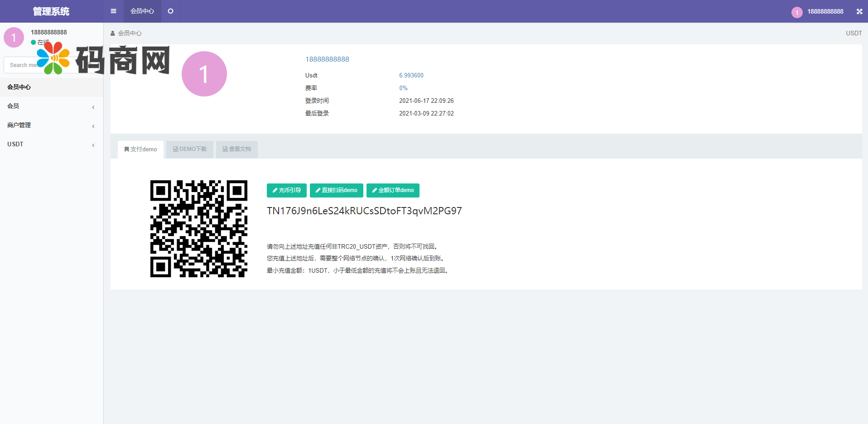Toggle the hamburger sidebar menu icon

pyautogui.click(x=113, y=11)
